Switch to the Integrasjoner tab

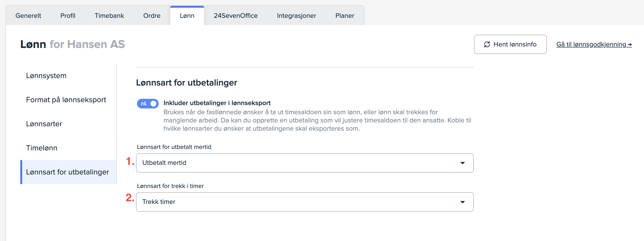[x=296, y=16]
